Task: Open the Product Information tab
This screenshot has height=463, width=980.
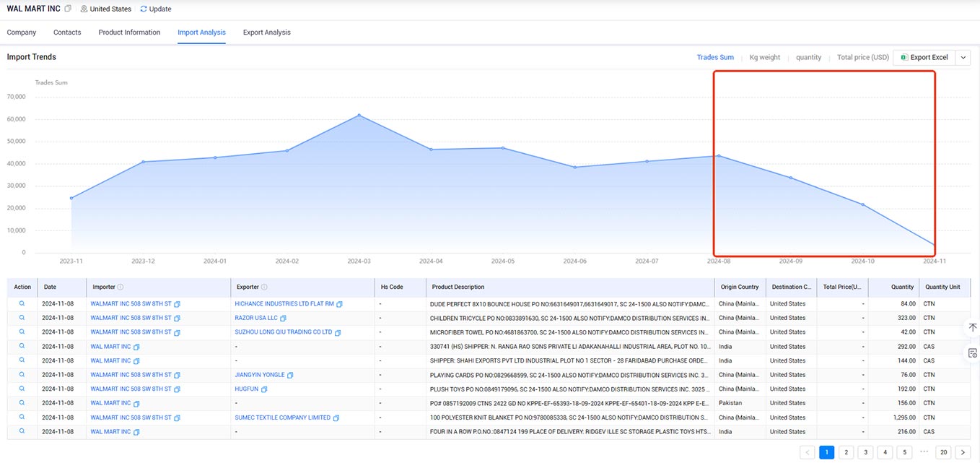Action: [x=129, y=33]
